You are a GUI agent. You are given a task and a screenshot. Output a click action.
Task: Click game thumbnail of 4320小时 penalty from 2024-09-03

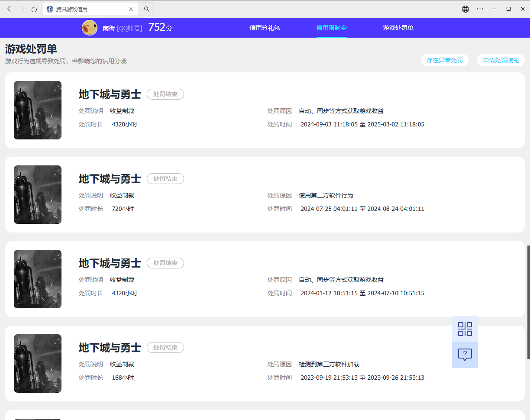38,110
